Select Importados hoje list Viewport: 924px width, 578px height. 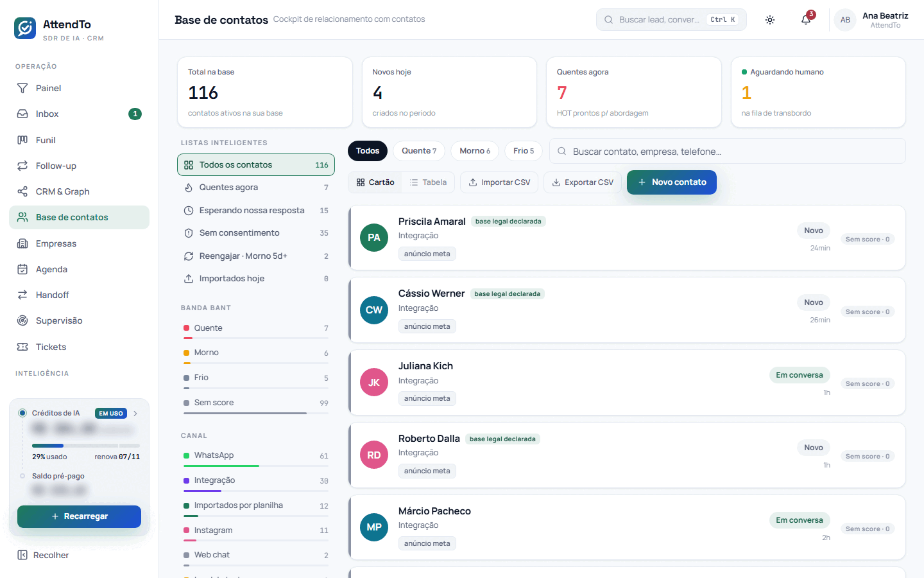[x=256, y=279]
